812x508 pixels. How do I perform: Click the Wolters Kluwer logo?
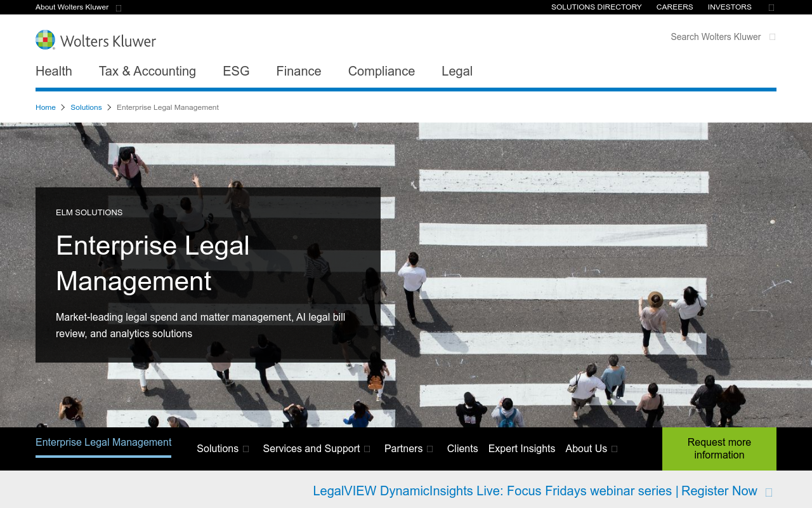(x=96, y=40)
